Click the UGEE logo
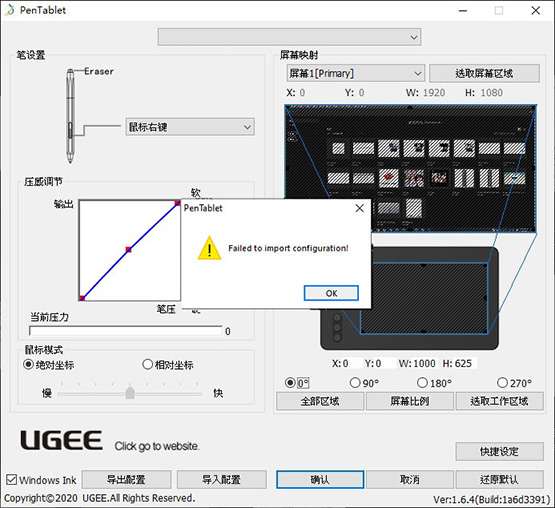 coord(62,440)
